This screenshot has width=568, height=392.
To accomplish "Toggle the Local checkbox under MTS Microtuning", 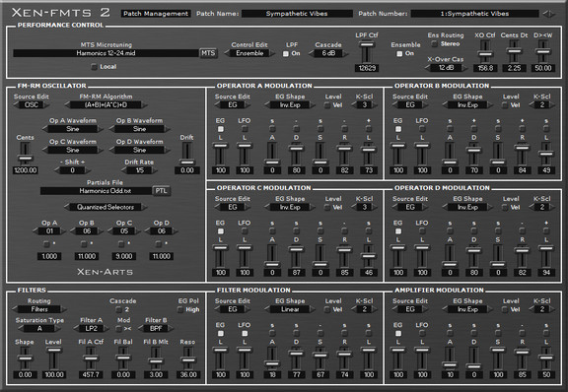I will [x=94, y=67].
